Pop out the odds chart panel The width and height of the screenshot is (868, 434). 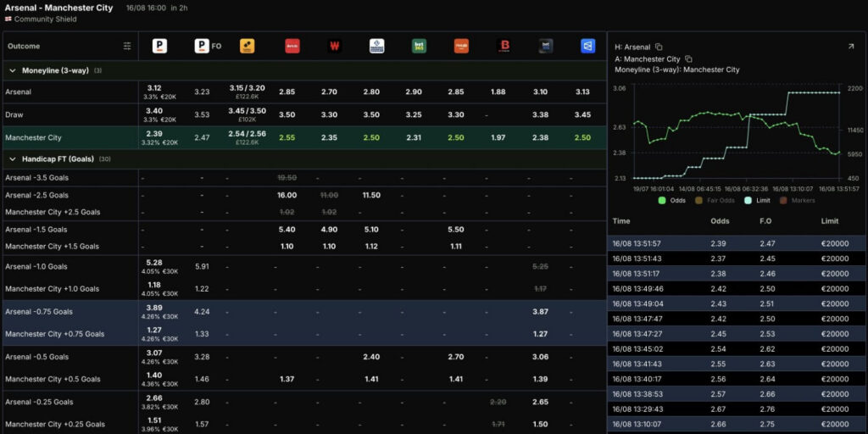851,47
